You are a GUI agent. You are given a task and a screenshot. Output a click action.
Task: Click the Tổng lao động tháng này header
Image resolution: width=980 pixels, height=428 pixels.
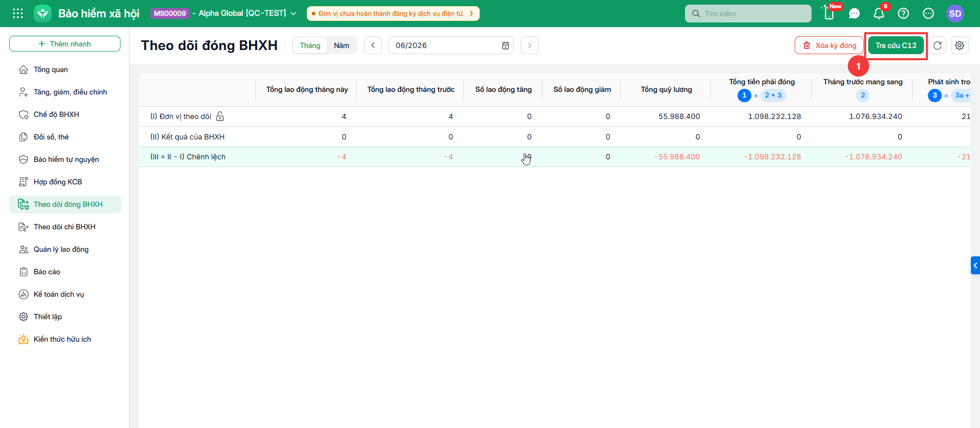click(307, 89)
